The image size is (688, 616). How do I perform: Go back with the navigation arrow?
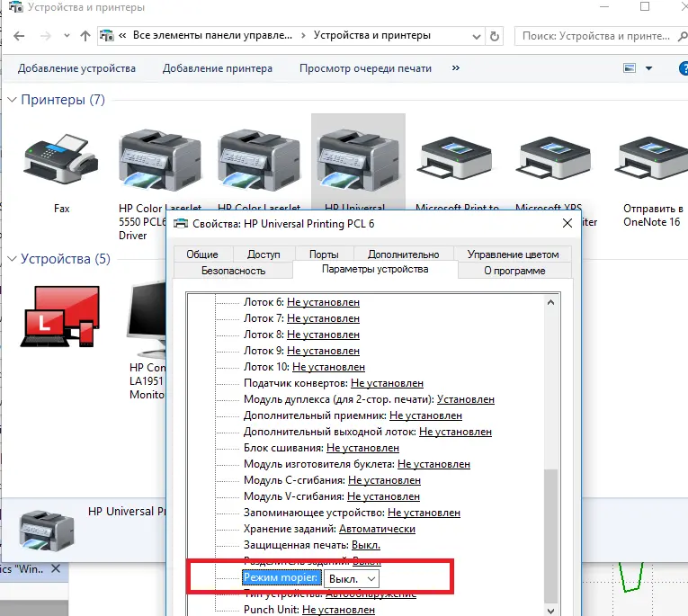coord(19,36)
